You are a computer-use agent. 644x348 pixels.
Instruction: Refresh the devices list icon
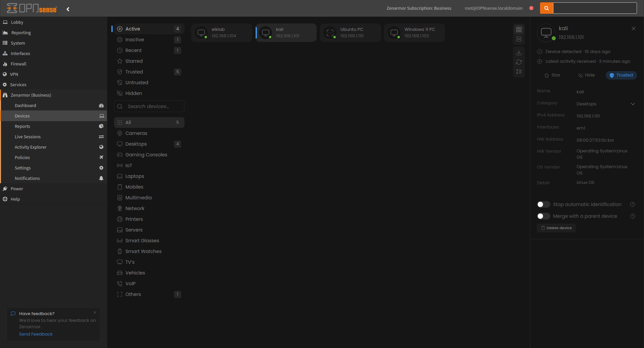pyautogui.click(x=519, y=62)
